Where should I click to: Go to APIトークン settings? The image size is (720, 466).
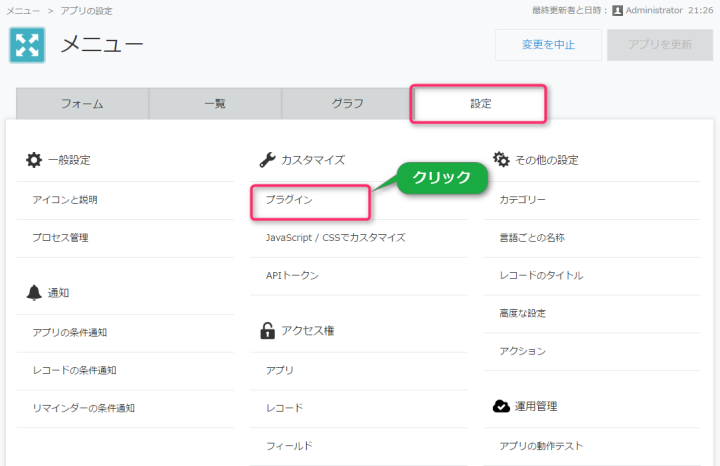(293, 276)
